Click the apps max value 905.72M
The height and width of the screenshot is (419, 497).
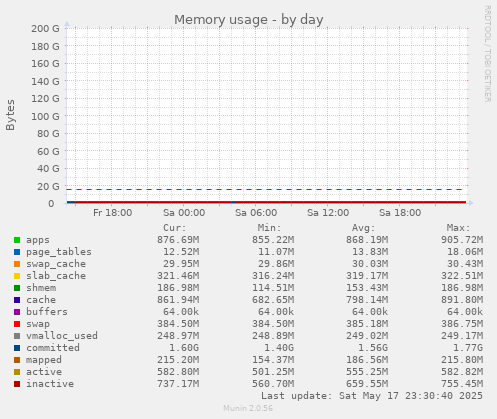(x=462, y=240)
